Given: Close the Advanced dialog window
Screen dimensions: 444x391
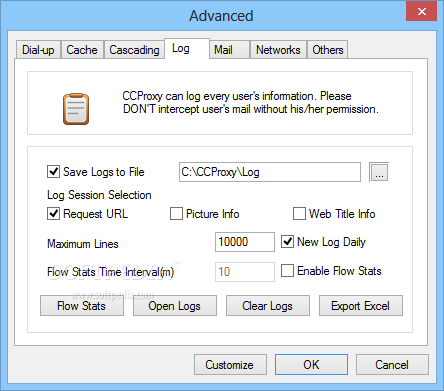Looking at the screenshot, I should (x=422, y=12).
